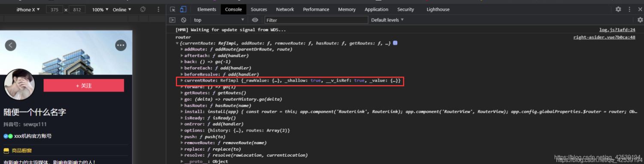Focus the console Filter input
Image resolution: width=644 pixels, height=164 pixels.
(x=316, y=20)
